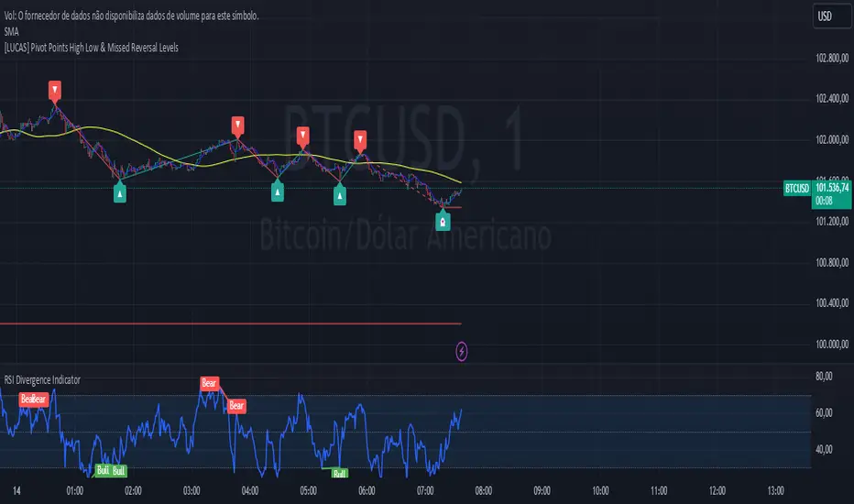The height and width of the screenshot is (504, 854).
Task: Click 60,00 on the RSI scale
Action: (x=824, y=412)
